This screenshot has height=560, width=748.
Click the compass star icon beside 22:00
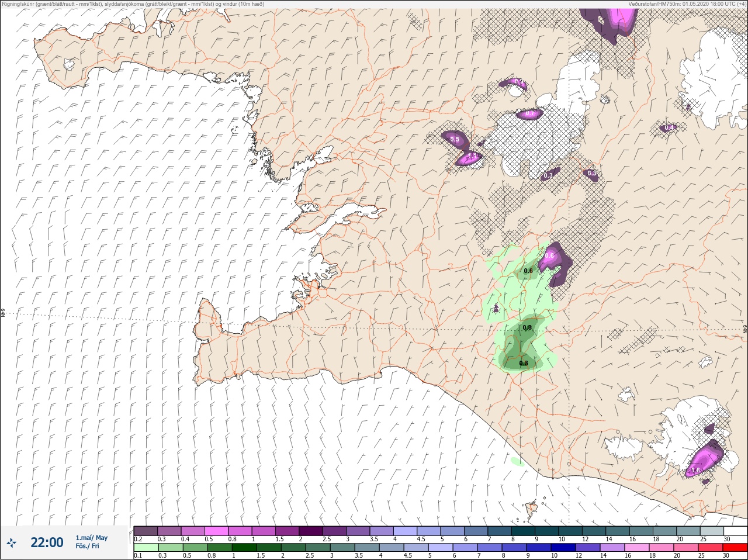[12, 543]
